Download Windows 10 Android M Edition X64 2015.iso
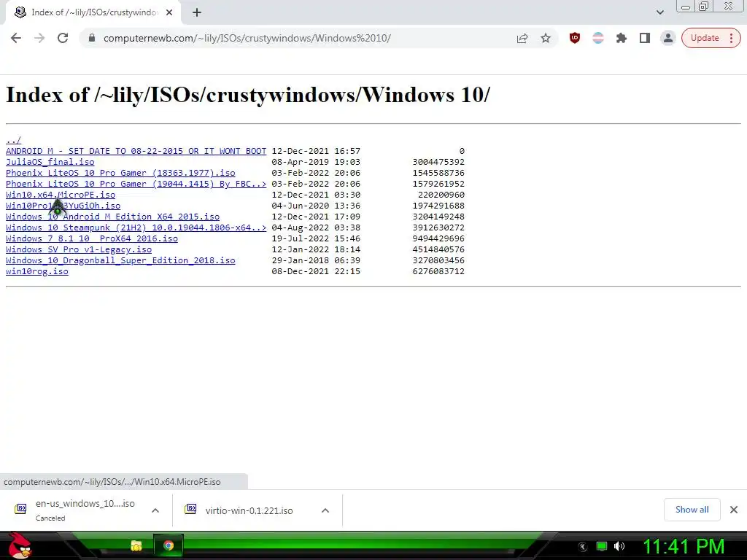The image size is (747, 560). (112, 217)
